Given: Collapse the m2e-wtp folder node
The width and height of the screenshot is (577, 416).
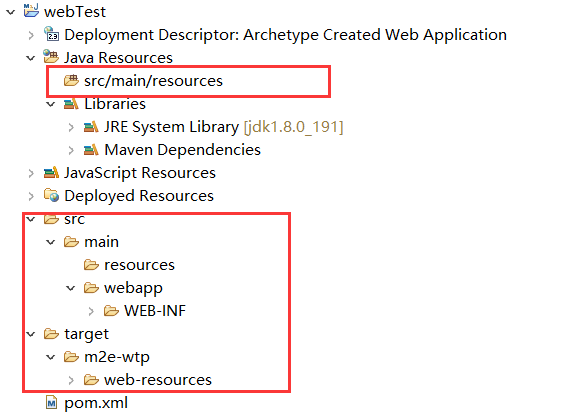Looking at the screenshot, I should click(51, 357).
